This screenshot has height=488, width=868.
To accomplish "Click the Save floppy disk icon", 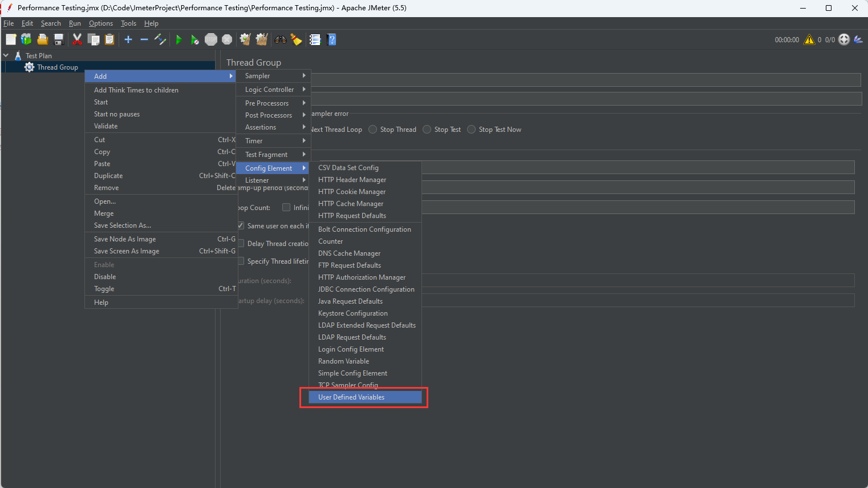I will (x=58, y=39).
